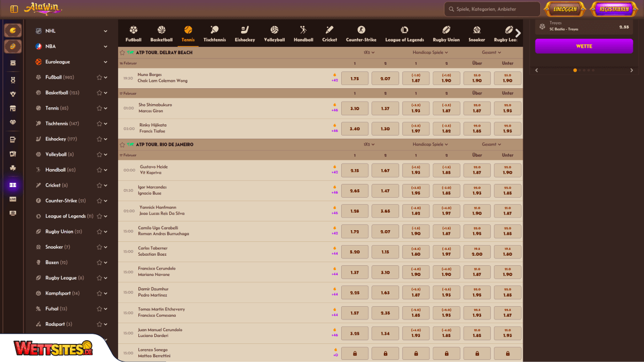Open the LIVE section in left rail
The height and width of the screenshot is (362, 644).
tap(13, 199)
